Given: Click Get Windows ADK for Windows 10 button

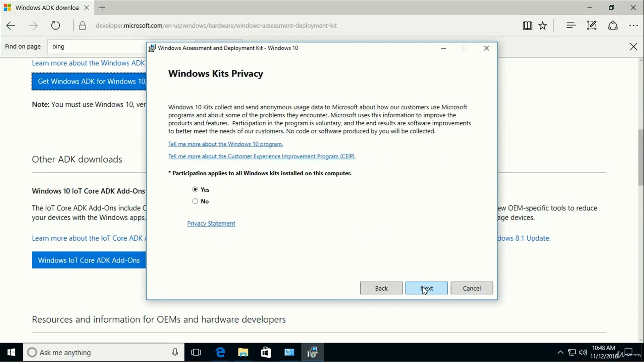Looking at the screenshot, I should [89, 81].
